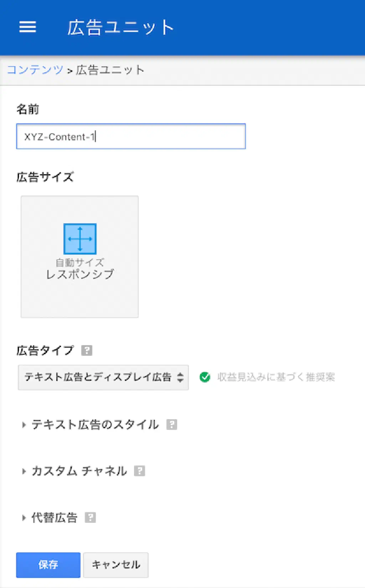Click the 収益見込みに基づく推奨案 text
The image size is (365, 588).
276,377
